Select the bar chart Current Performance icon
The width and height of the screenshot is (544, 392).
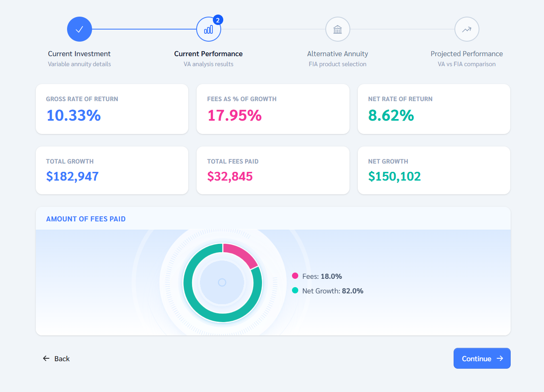point(209,29)
